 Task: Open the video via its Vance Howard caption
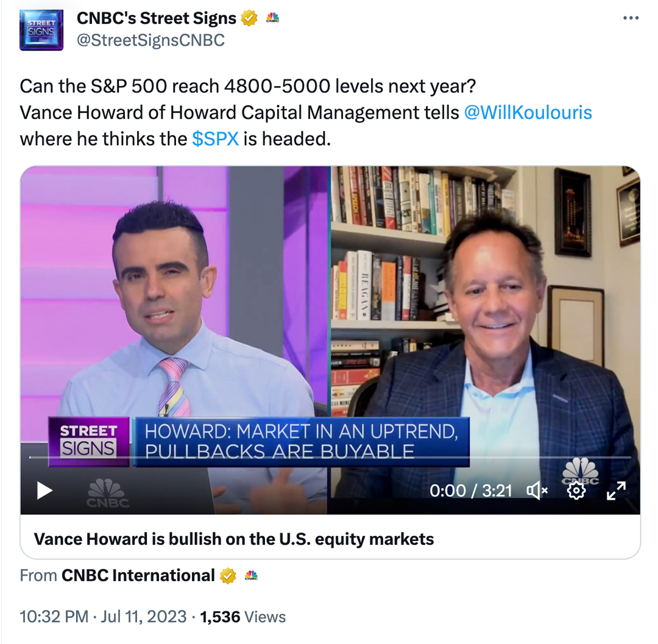point(234,539)
